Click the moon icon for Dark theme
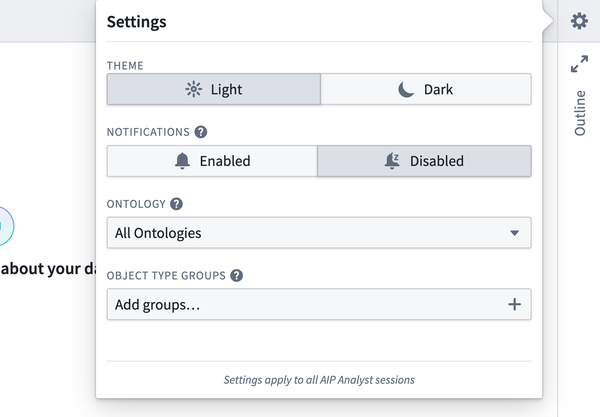The image size is (600, 417). coord(406,89)
